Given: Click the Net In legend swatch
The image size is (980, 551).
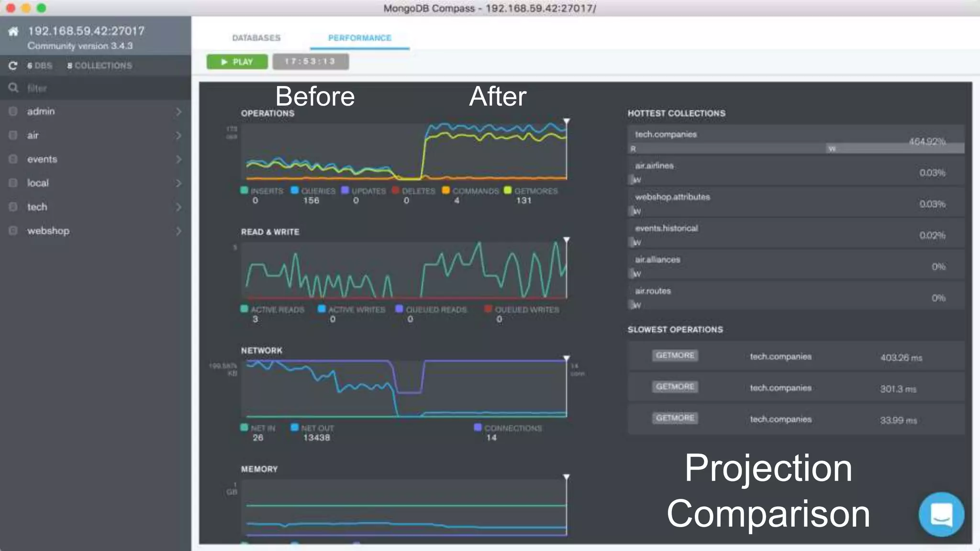Looking at the screenshot, I should pyautogui.click(x=244, y=428).
